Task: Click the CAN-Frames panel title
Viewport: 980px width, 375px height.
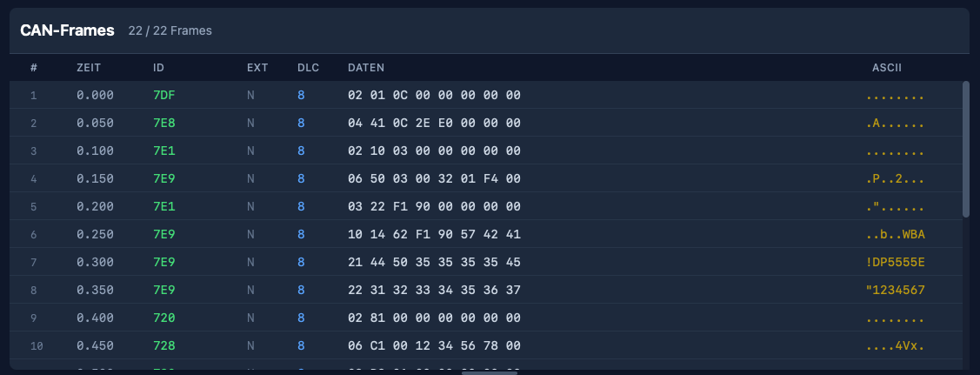Action: tap(68, 30)
